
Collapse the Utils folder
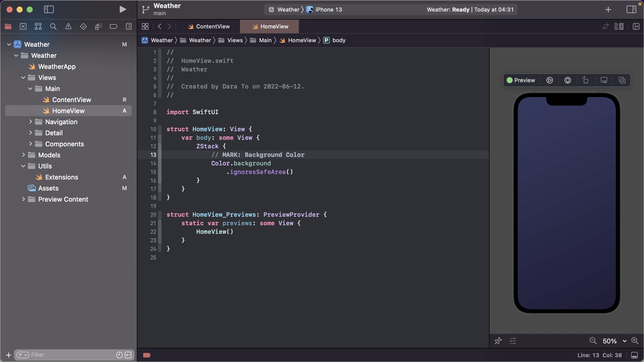[x=23, y=166]
